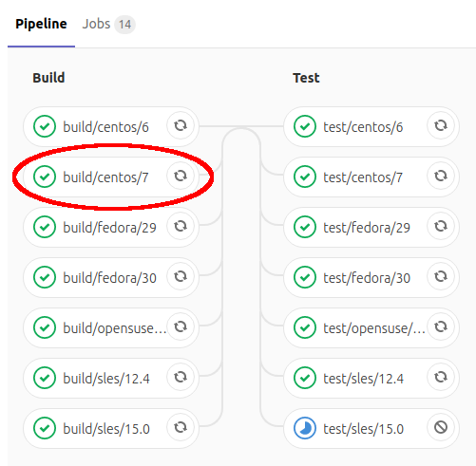Select the Pipeline tab
Viewport: 476px width, 466px height.
point(41,24)
